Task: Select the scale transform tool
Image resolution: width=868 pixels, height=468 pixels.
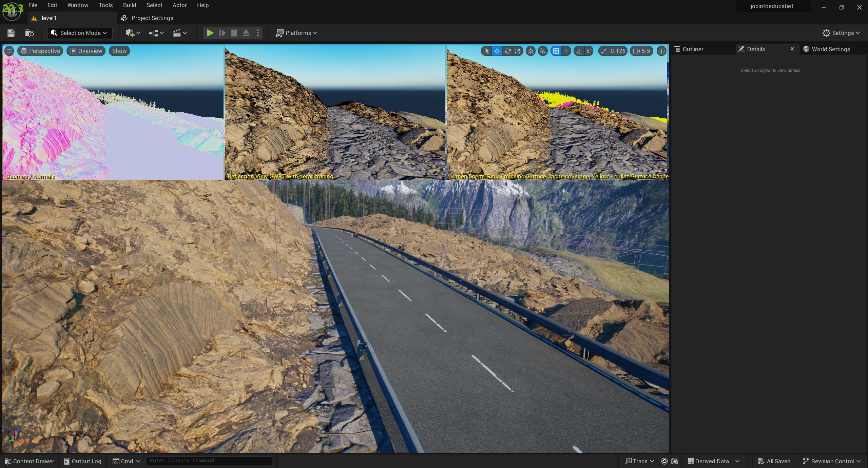Action: pos(518,51)
